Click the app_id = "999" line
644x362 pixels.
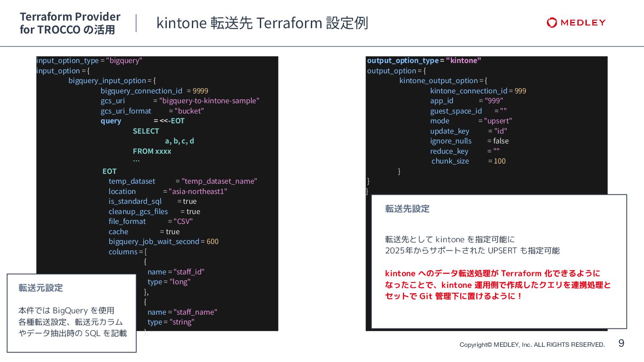pos(466,101)
